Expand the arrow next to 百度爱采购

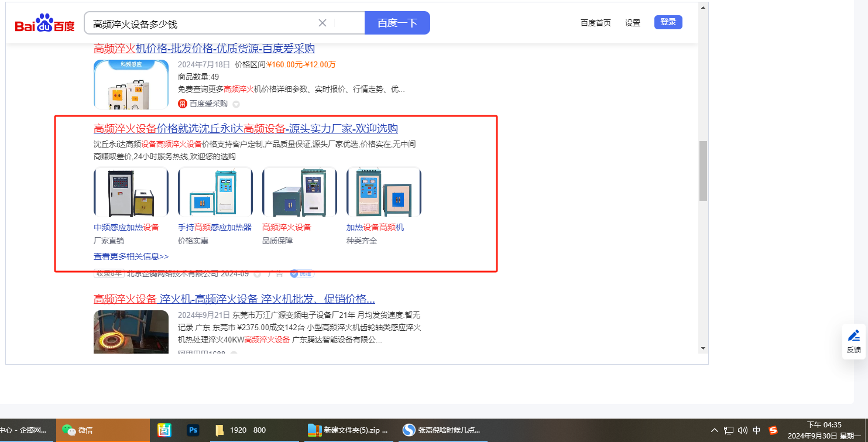coord(236,104)
